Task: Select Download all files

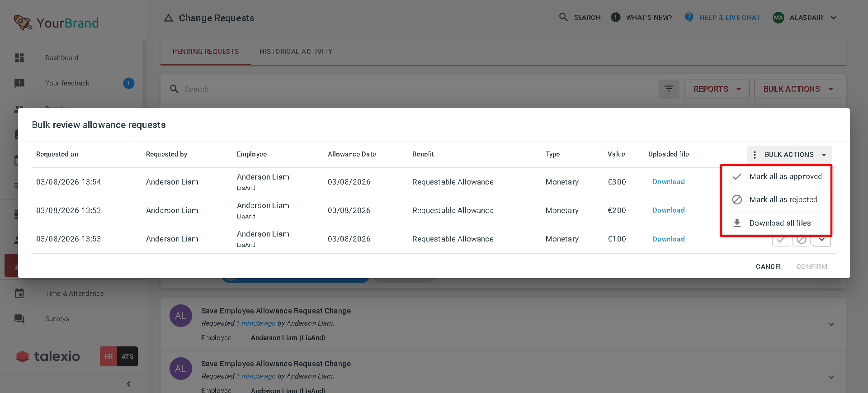Action: [776, 223]
